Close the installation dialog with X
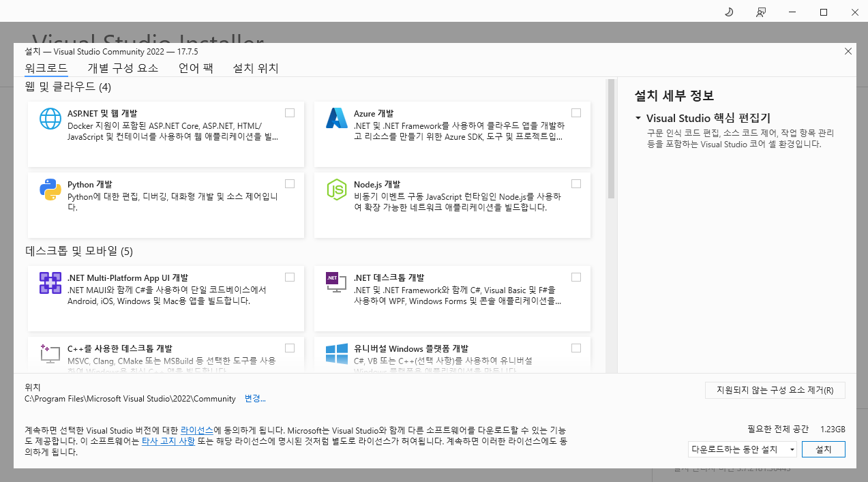Screen dimensions: 868x482 point(848,51)
